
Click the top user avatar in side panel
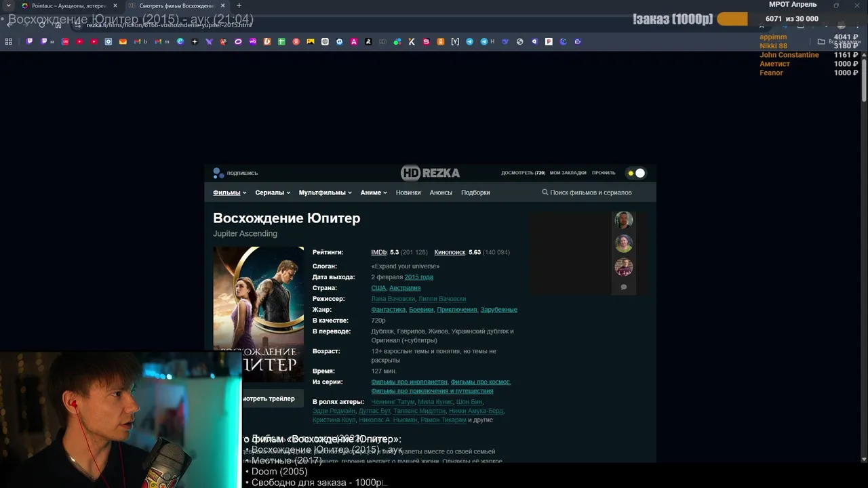[624, 220]
